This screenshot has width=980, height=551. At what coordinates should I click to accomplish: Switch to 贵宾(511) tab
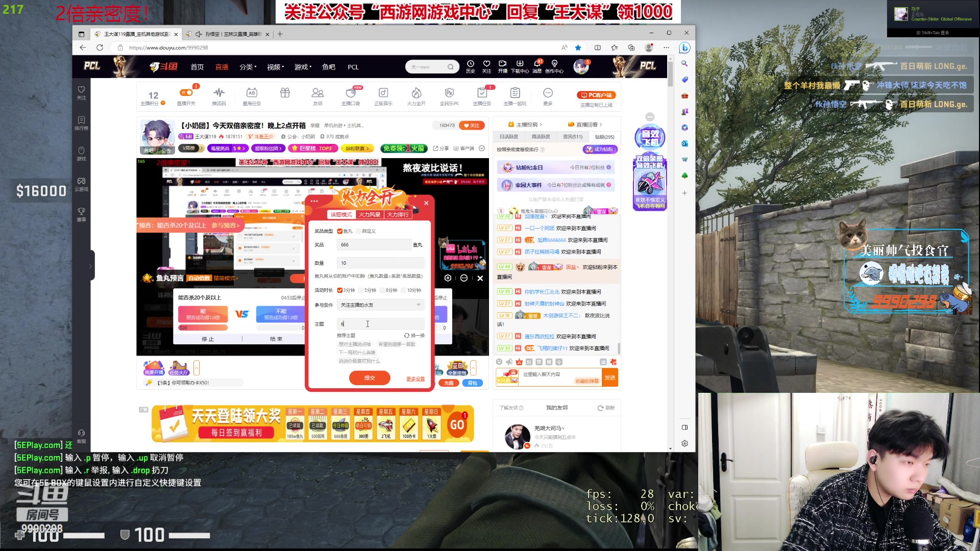point(573,137)
